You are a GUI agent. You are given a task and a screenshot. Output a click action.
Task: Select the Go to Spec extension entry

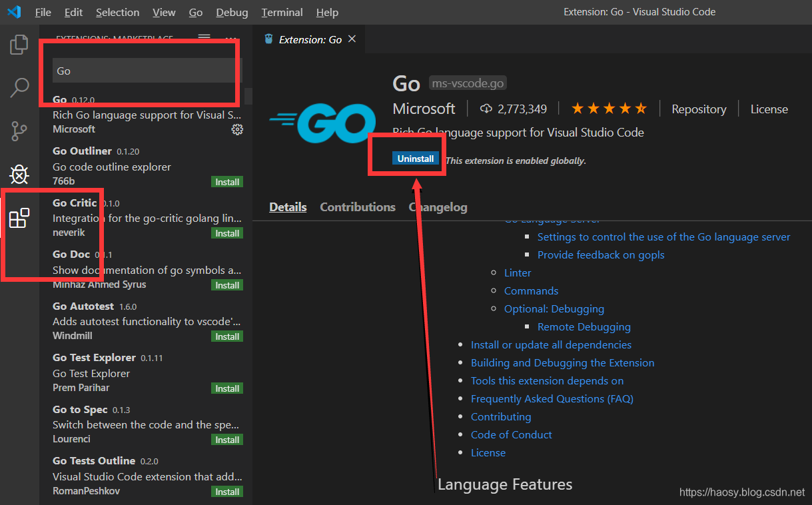point(147,424)
